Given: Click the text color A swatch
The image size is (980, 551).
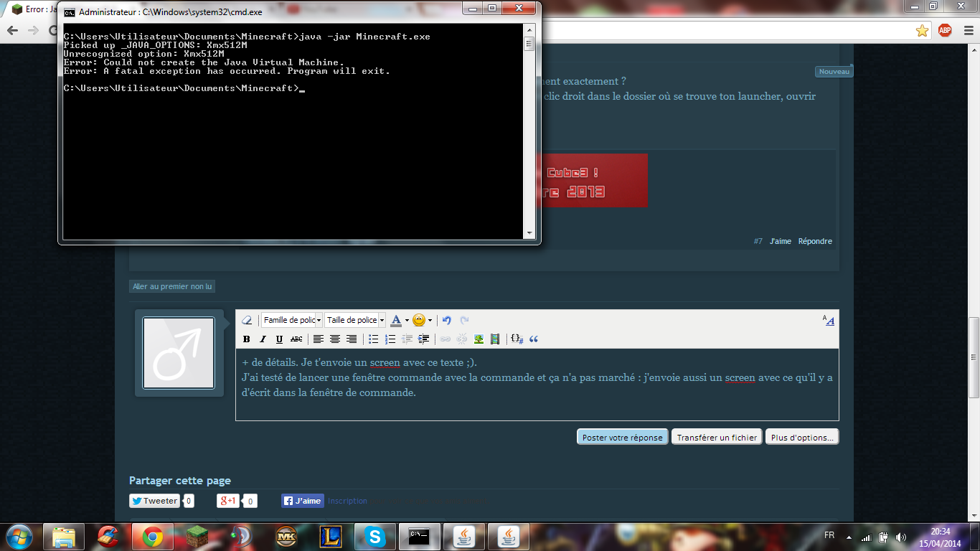Looking at the screenshot, I should pos(396,321).
